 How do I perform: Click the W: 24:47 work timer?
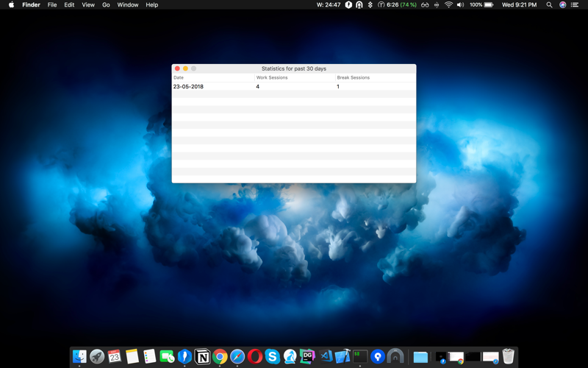[x=328, y=5]
